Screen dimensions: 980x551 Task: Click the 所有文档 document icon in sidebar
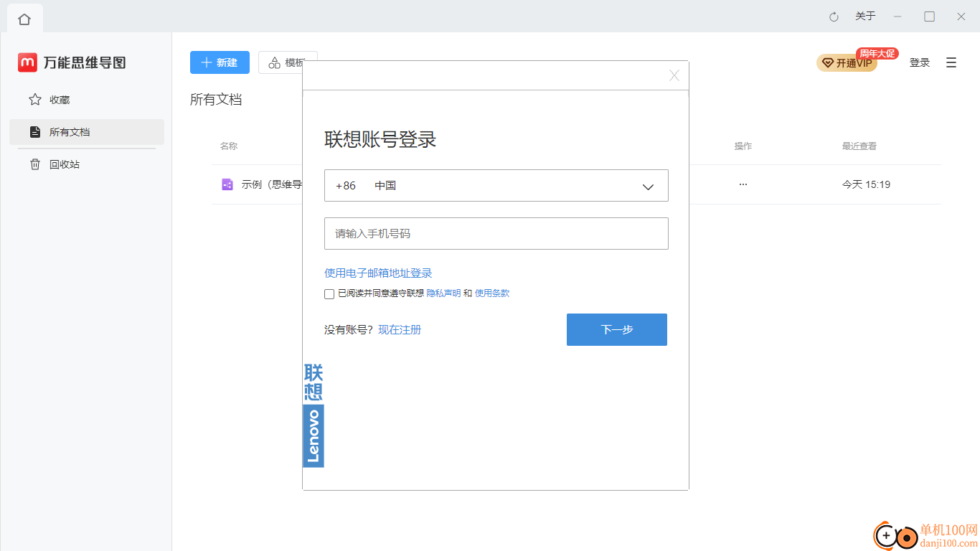tap(34, 132)
